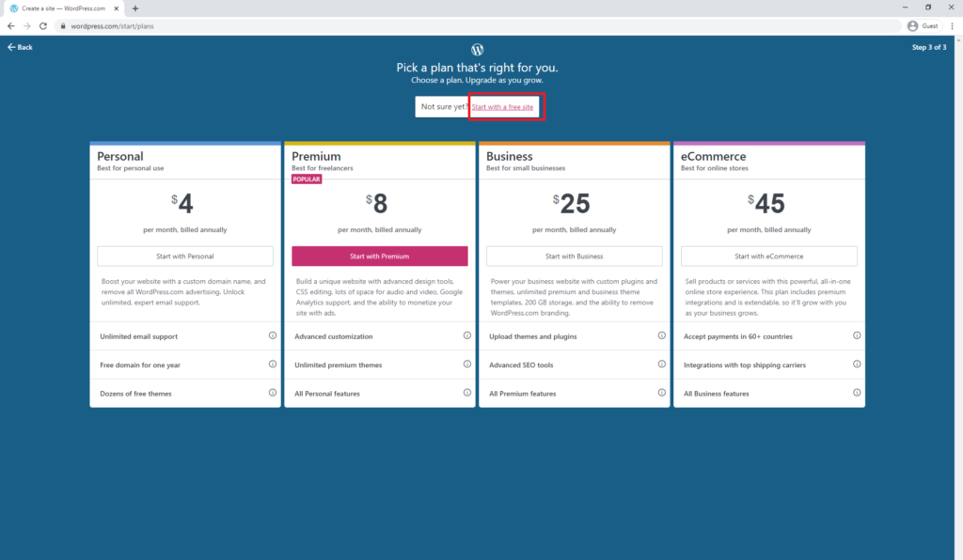The image size is (963, 560).
Task: Click Start with eCommerce button
Action: (x=769, y=257)
